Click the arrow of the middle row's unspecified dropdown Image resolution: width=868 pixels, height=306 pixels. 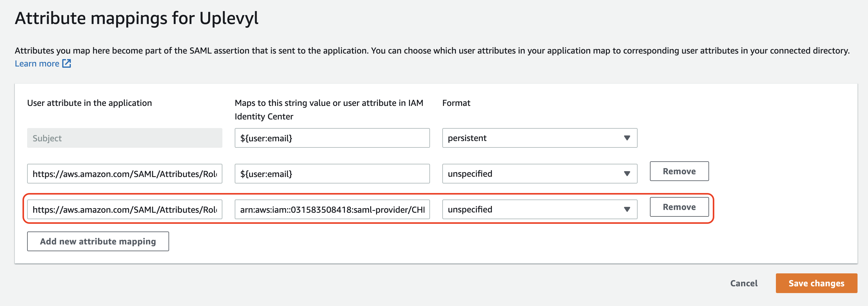(627, 174)
